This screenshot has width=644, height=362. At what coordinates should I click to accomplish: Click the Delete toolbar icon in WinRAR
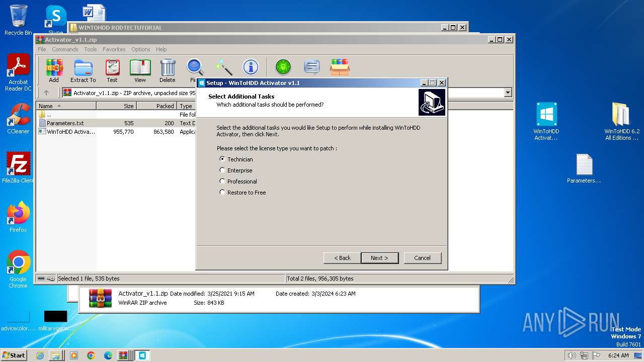coord(168,70)
